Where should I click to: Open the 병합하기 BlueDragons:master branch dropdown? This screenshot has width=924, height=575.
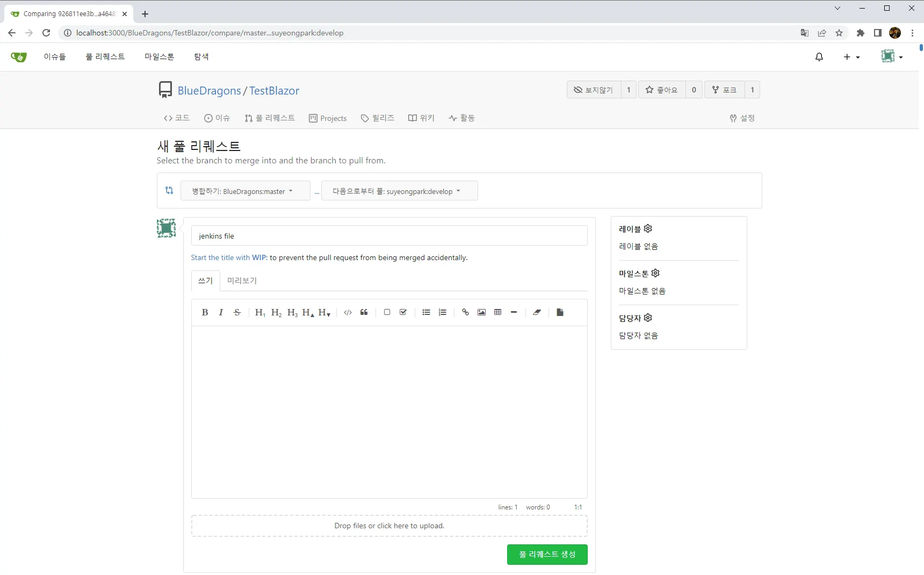pos(246,191)
